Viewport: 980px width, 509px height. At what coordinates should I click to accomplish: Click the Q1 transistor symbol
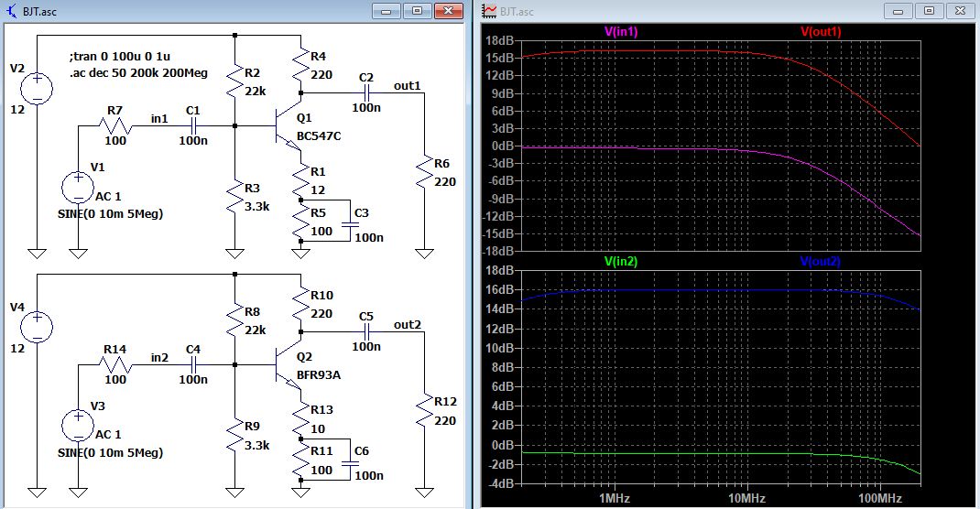[287, 125]
